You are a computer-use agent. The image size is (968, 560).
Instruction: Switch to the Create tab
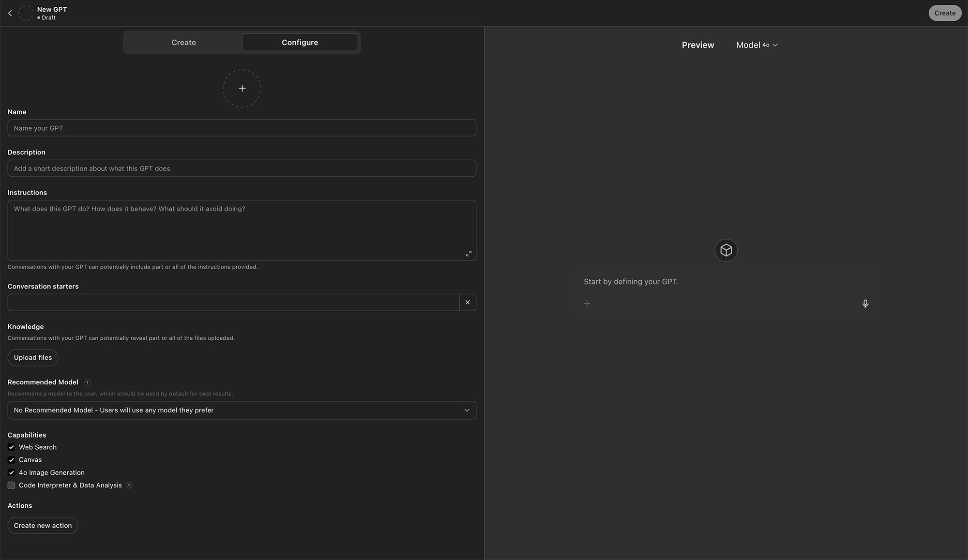coord(183,42)
